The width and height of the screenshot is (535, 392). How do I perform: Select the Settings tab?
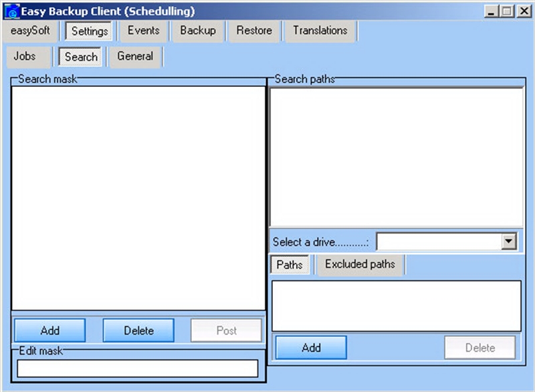tap(89, 30)
